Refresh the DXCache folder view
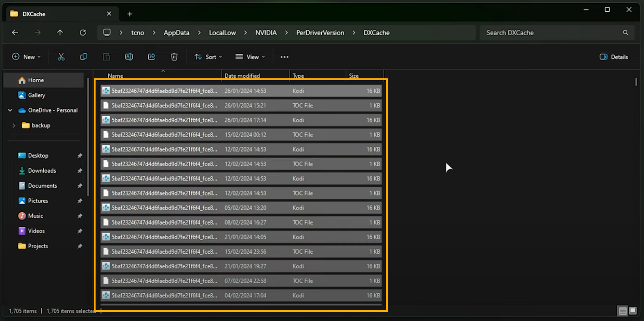The height and width of the screenshot is (321, 644). [82, 32]
